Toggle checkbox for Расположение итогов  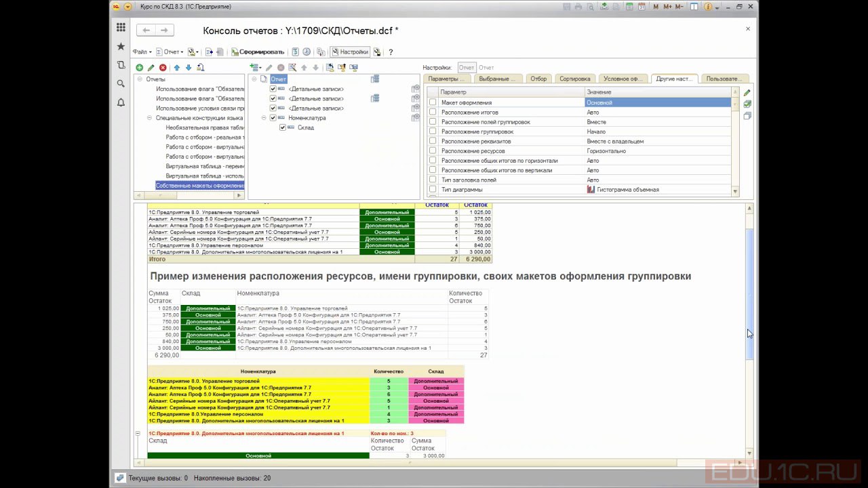433,113
